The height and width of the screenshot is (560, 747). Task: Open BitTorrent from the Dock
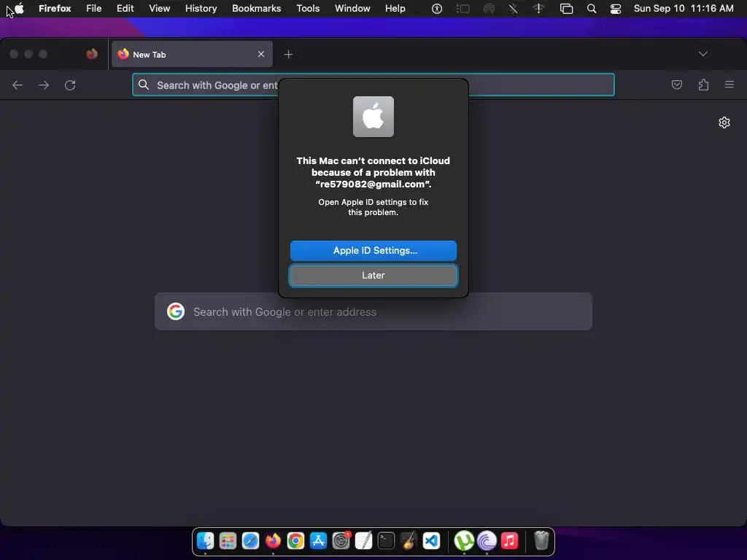point(487,541)
